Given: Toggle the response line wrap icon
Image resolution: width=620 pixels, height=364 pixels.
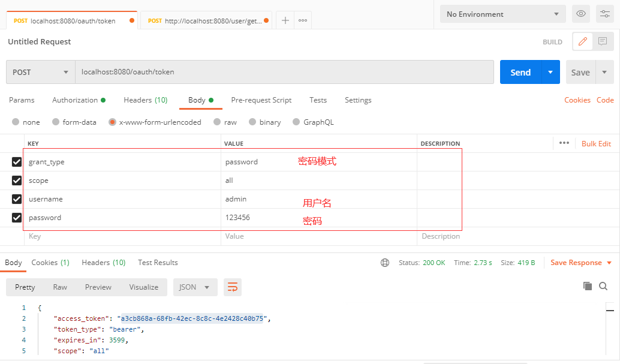Looking at the screenshot, I should (x=233, y=287).
